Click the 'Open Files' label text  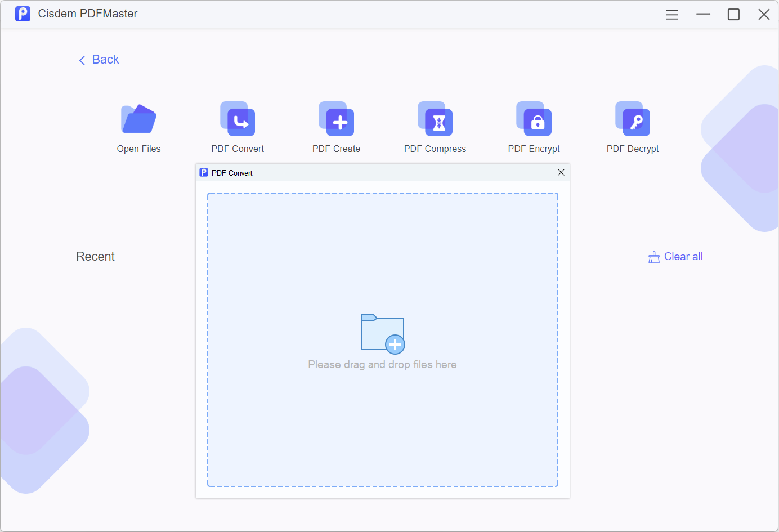pyautogui.click(x=138, y=149)
